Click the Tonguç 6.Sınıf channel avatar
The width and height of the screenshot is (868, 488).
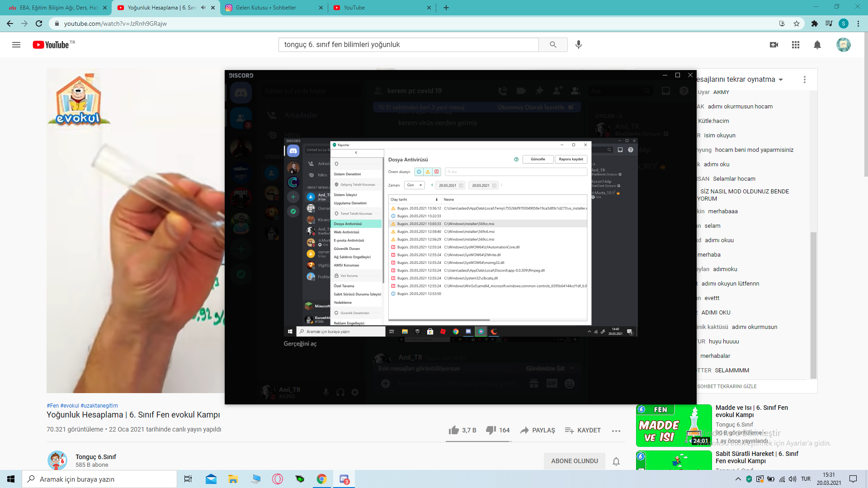[57, 460]
